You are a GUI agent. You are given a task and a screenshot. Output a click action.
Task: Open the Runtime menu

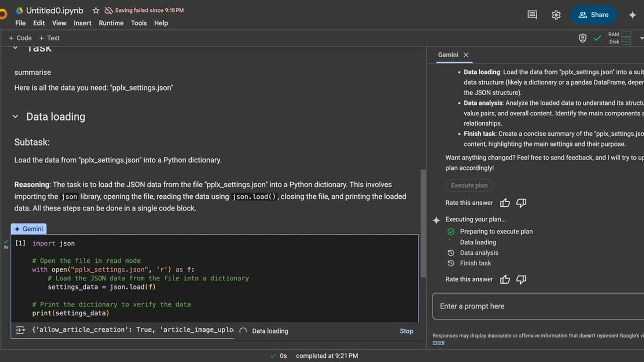coord(111,23)
